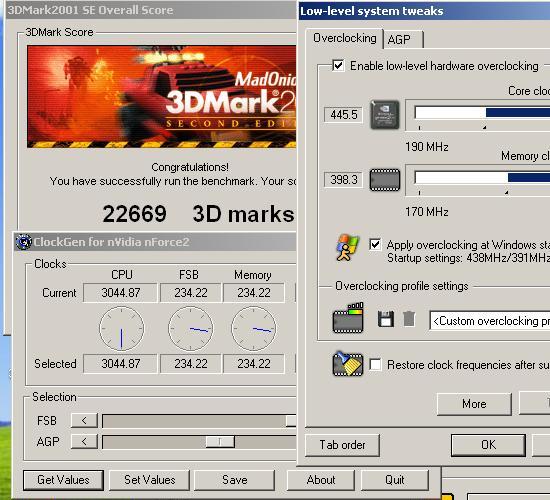Click the Current FSB 234.22 field
The height and width of the screenshot is (500, 550).
pyautogui.click(x=190, y=293)
